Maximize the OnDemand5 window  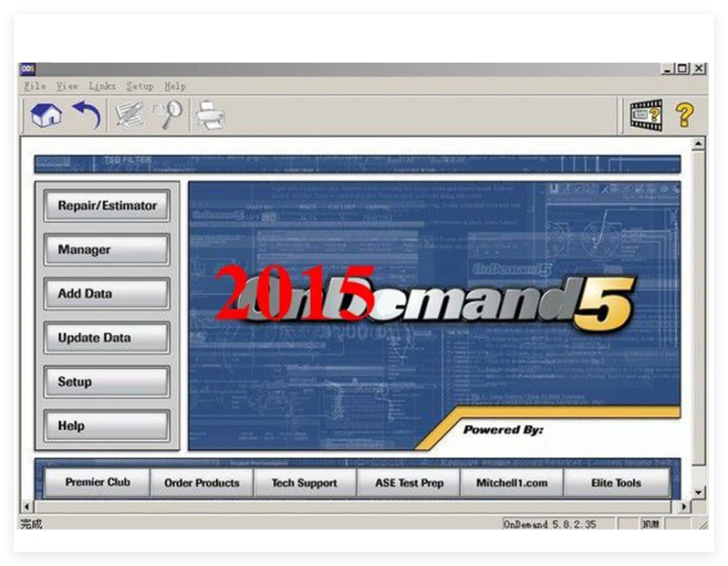click(682, 68)
